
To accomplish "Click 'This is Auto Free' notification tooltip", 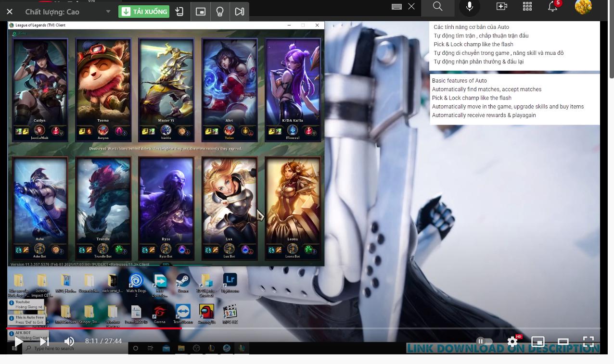I will [x=27, y=320].
